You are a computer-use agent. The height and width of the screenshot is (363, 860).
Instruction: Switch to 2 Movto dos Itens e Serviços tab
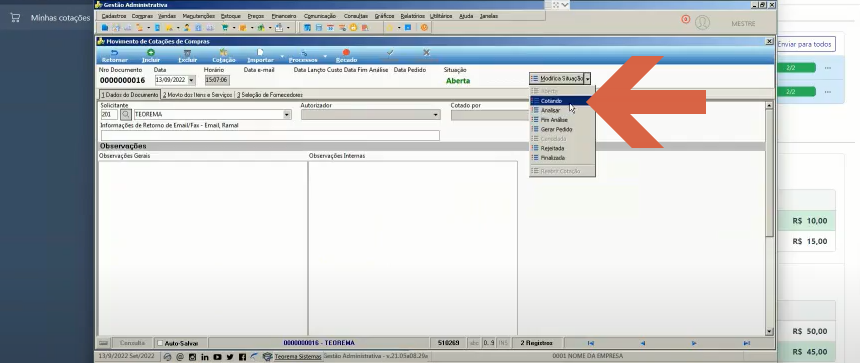(197, 95)
